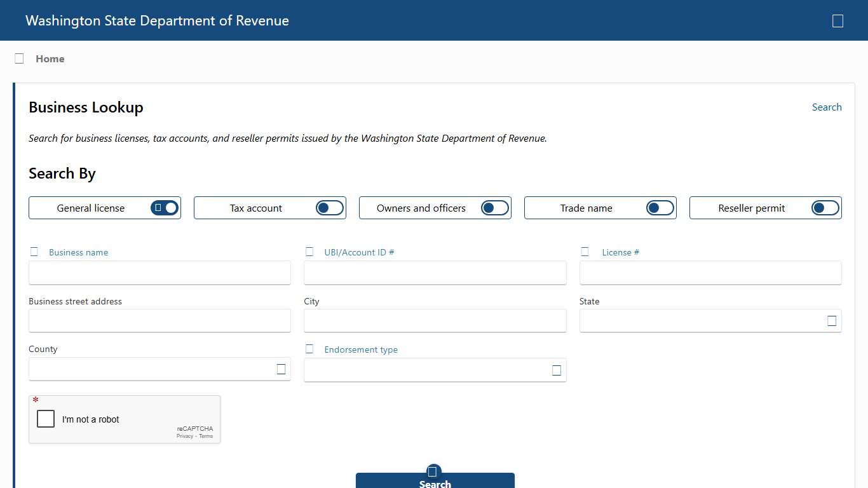This screenshot has width=868, height=488.
Task: Check the I'm not a robot checkbox
Action: pyautogui.click(x=45, y=419)
